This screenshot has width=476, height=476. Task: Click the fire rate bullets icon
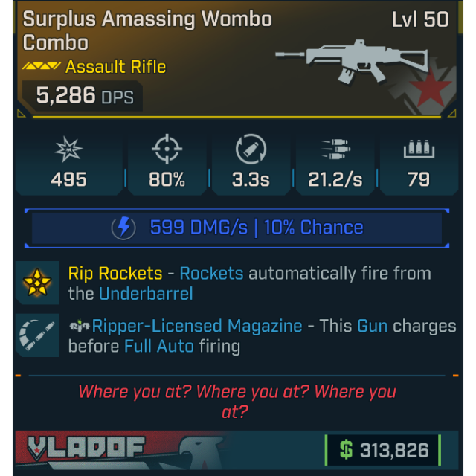click(x=335, y=149)
